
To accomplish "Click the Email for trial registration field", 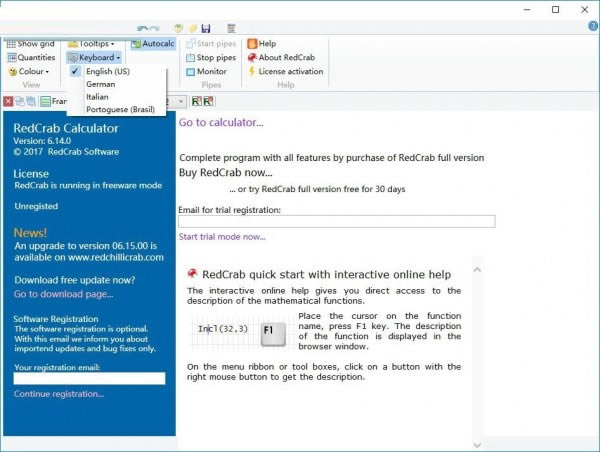I will [x=336, y=222].
